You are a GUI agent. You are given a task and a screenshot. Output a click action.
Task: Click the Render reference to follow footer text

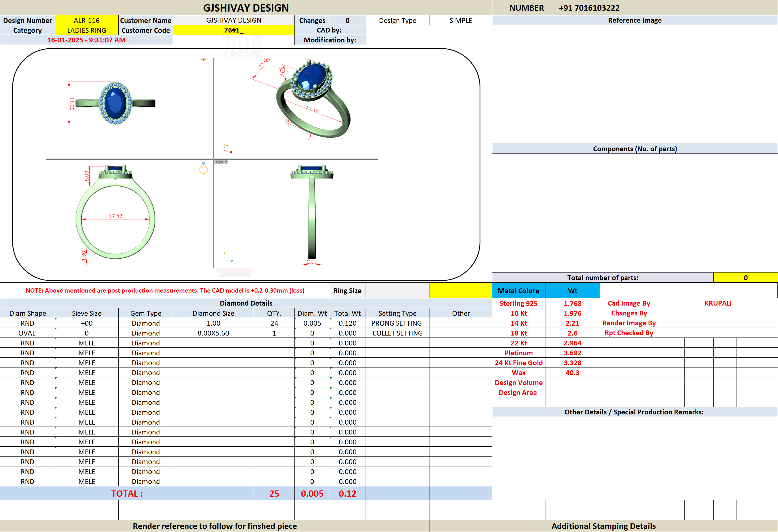214,525
